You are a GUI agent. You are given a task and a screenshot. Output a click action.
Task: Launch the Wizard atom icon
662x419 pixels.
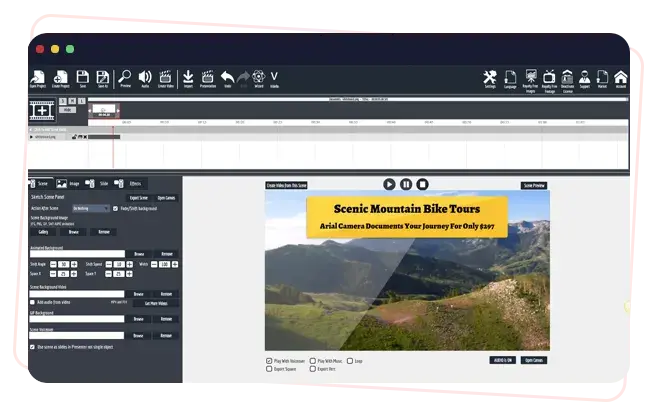coord(259,78)
